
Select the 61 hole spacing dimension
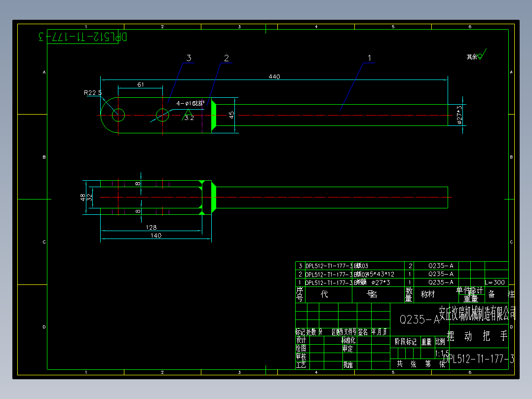coord(141,84)
